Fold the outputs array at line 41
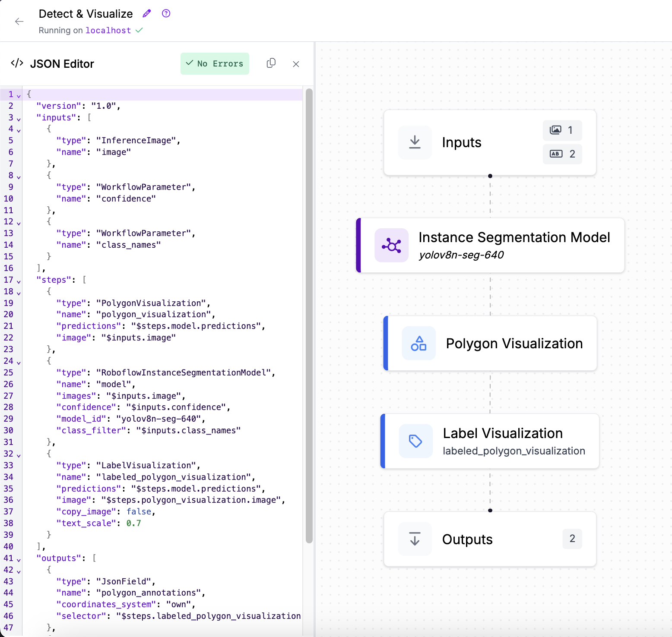 (19, 559)
